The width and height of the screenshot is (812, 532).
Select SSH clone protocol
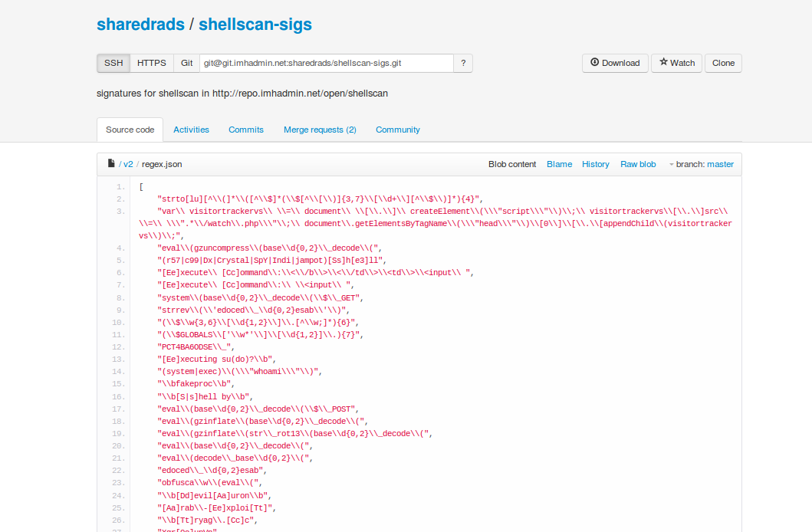[113, 63]
